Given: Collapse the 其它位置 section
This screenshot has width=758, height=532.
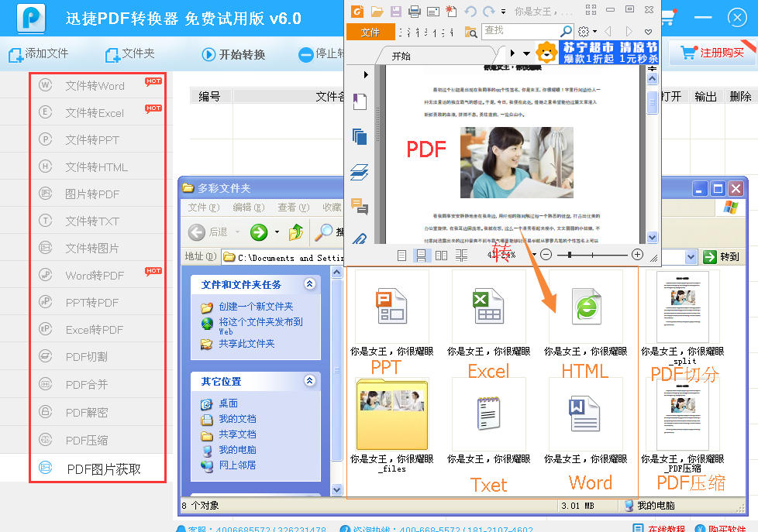Looking at the screenshot, I should [x=310, y=380].
